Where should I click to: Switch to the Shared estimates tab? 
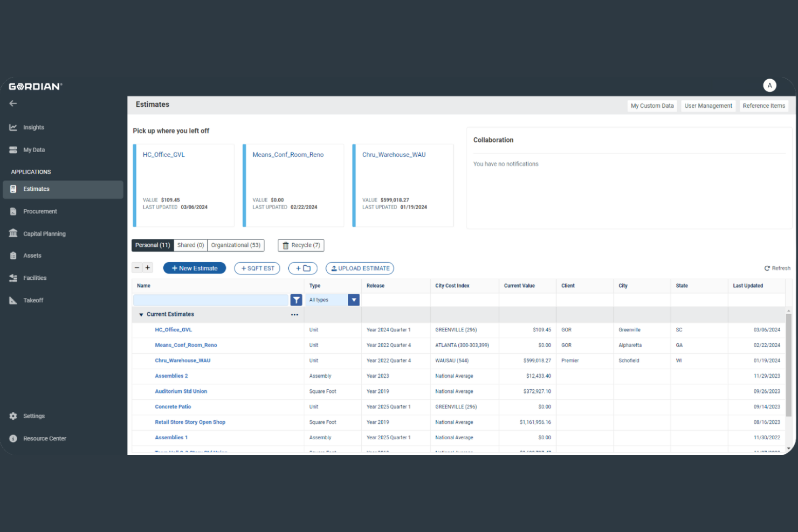[190, 245]
